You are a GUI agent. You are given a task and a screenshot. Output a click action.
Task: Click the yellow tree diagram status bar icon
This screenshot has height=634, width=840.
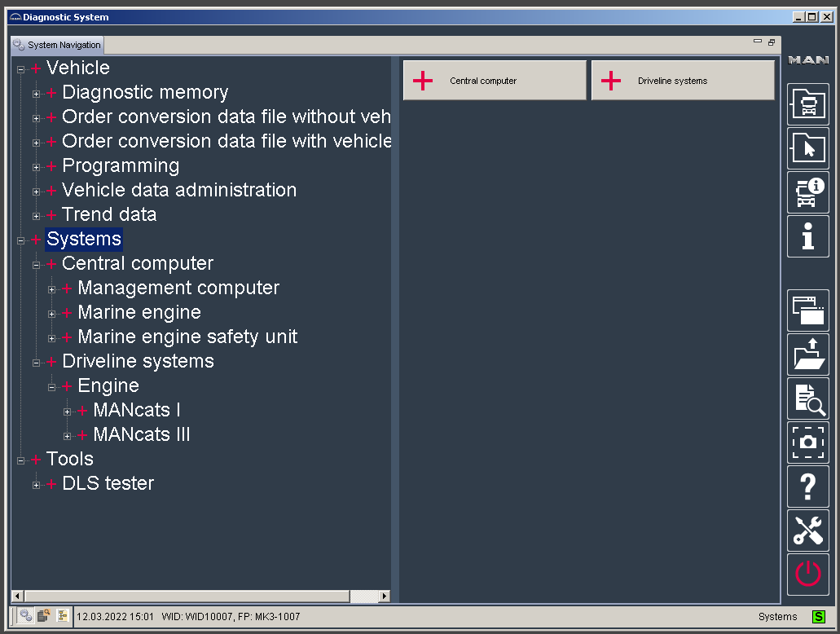pos(63,616)
